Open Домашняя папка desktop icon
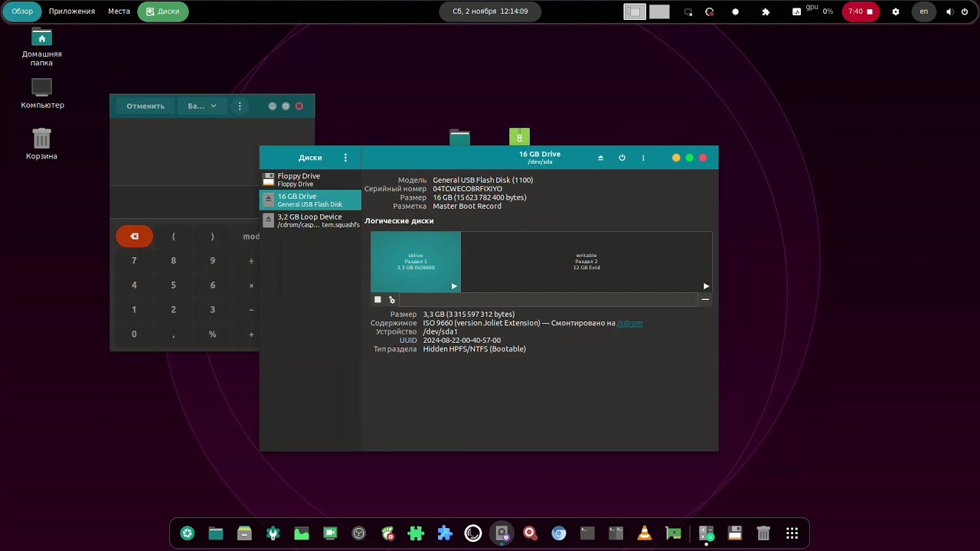 pos(41,47)
